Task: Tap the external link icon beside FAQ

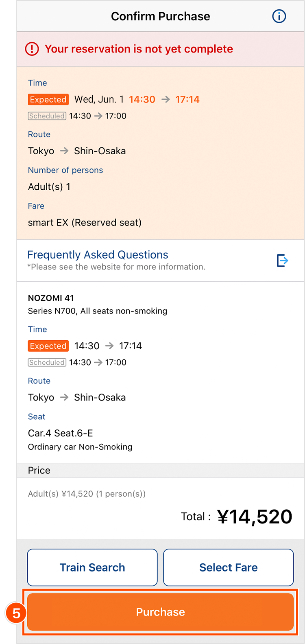Action: [x=282, y=260]
